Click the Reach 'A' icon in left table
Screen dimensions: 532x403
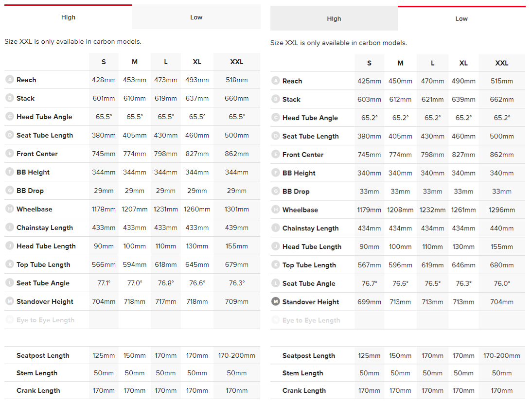(9, 80)
